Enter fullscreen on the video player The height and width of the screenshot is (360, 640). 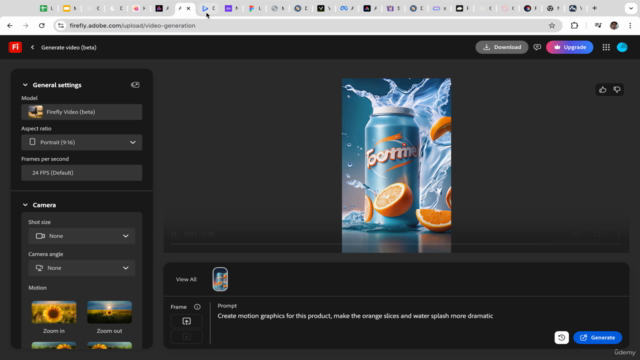(597, 233)
